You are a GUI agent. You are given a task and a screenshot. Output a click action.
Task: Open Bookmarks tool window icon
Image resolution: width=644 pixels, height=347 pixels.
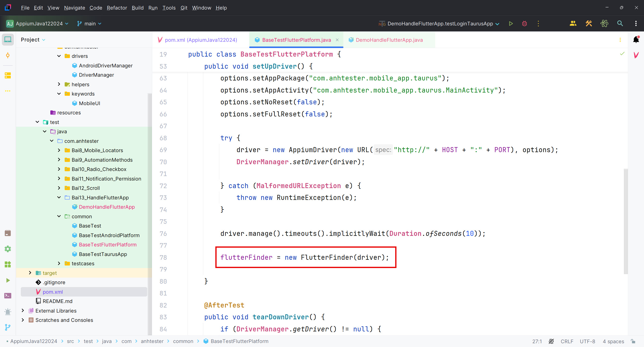click(8, 233)
